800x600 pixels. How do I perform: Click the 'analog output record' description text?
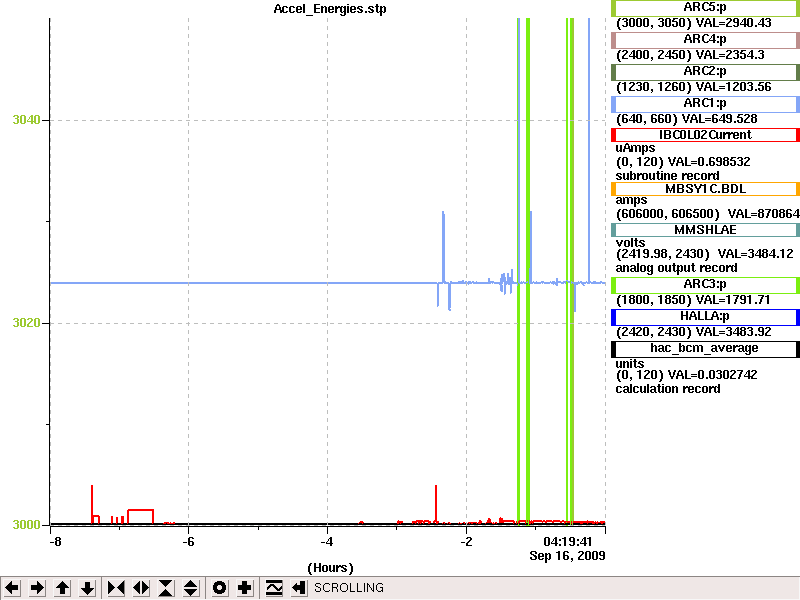pyautogui.click(x=677, y=268)
